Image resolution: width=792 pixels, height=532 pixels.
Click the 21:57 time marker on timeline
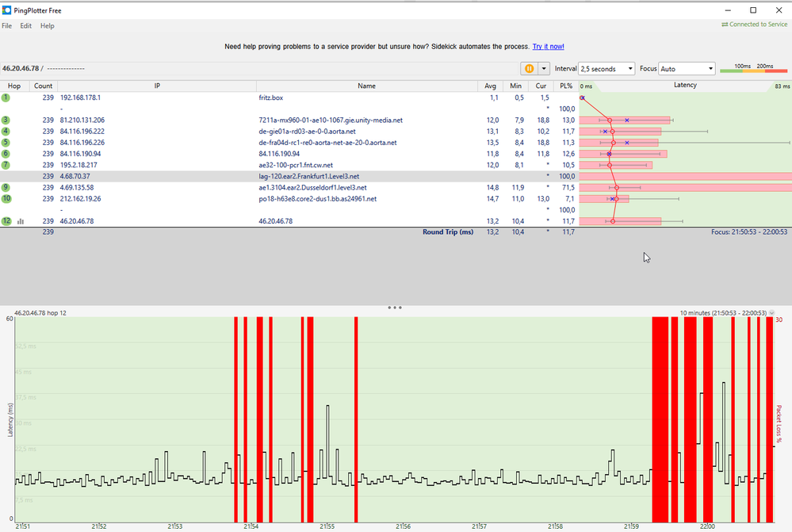479,526
